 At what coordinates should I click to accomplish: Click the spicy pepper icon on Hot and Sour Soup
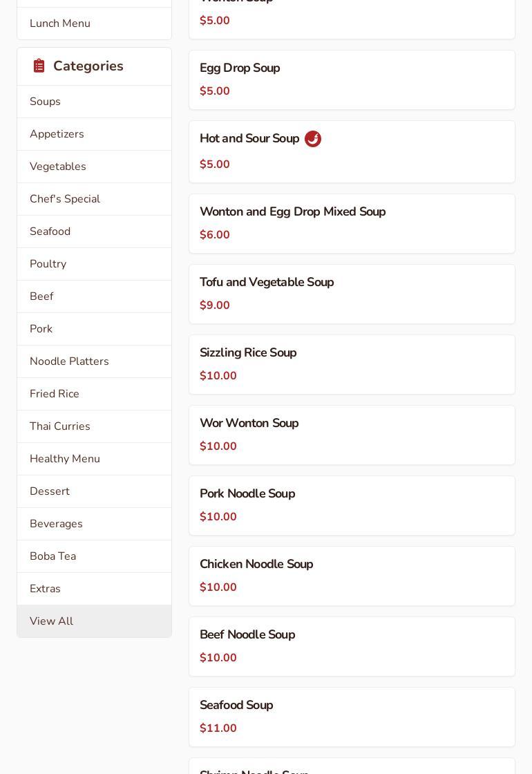point(313,139)
